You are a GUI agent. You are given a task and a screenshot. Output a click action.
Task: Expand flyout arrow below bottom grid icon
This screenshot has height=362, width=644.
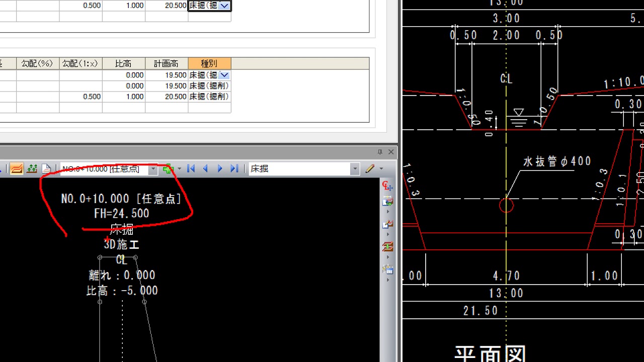point(387,280)
